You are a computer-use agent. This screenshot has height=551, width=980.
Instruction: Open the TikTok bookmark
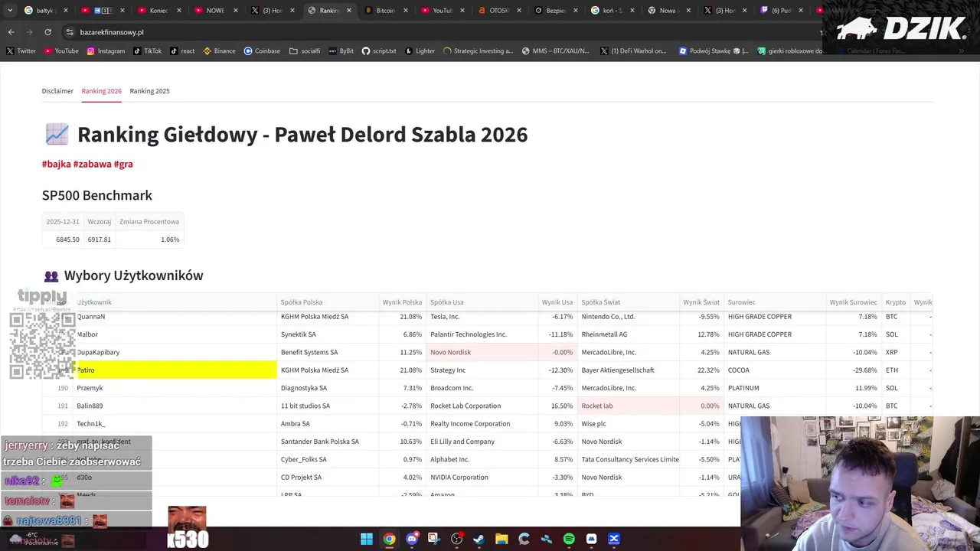pos(147,51)
